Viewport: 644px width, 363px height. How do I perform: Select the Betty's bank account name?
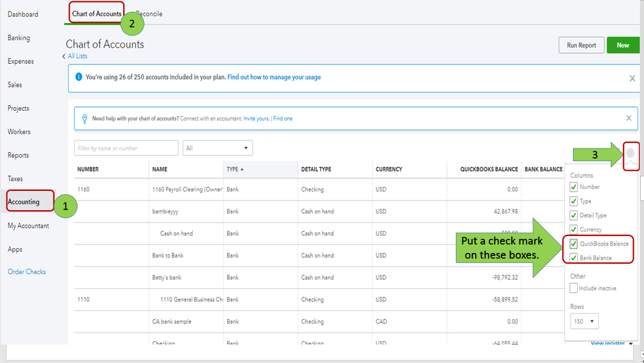(166, 278)
